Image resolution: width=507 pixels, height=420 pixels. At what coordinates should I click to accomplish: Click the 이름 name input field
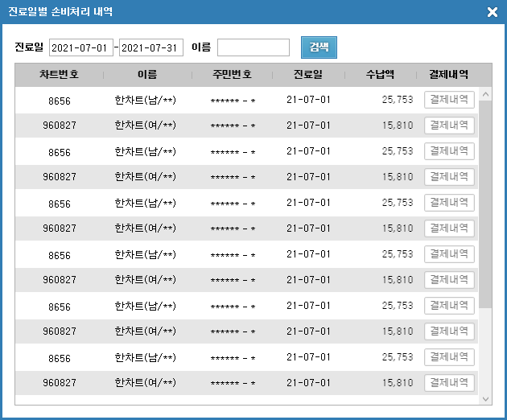click(253, 47)
